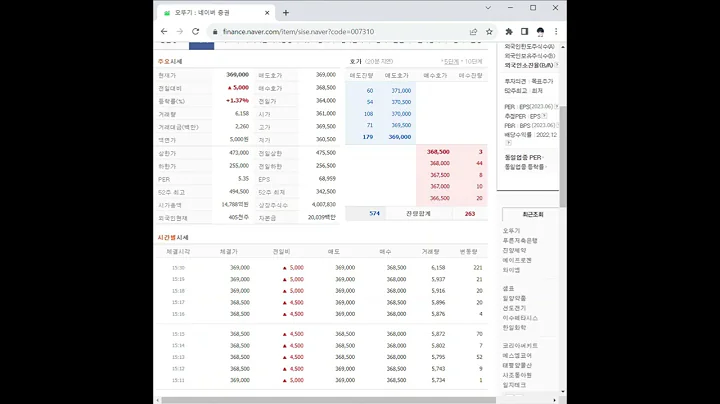
Task: Switch order book to 5단계 view
Action: [450, 62]
